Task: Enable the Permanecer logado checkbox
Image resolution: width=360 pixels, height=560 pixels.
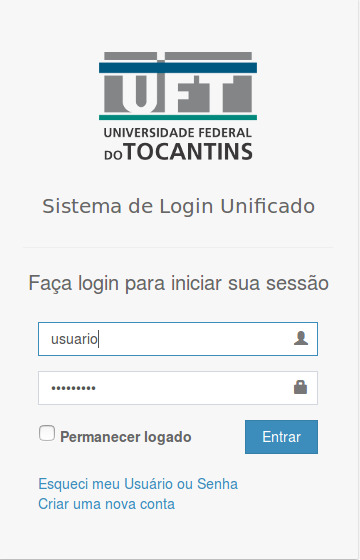Action: tap(47, 433)
